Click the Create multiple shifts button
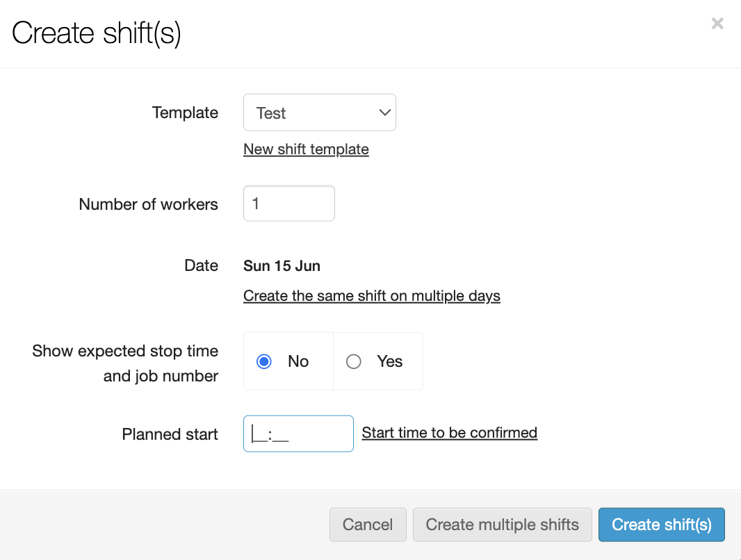The width and height of the screenshot is (741, 560). click(502, 525)
